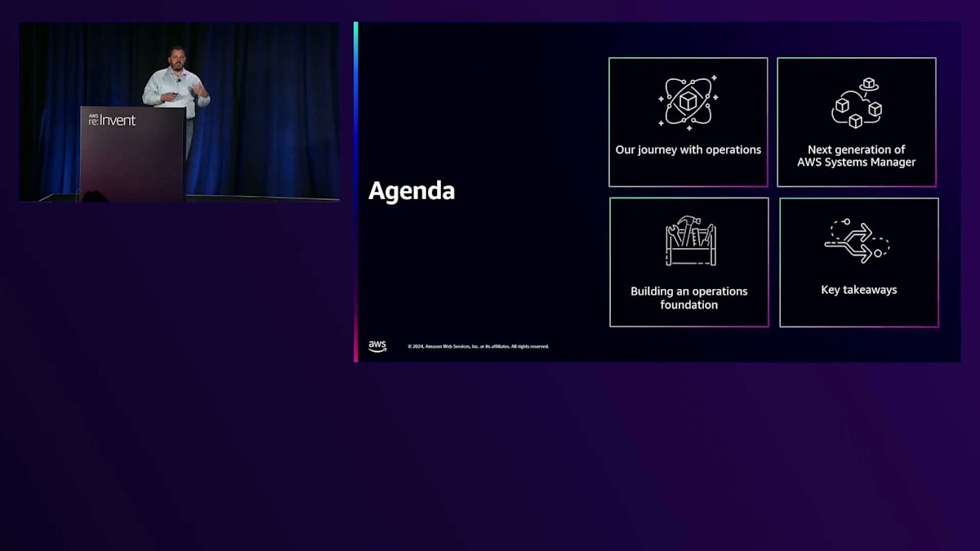The height and width of the screenshot is (551, 980).
Task: Select the 'Our journey with operations' text
Action: (x=688, y=150)
